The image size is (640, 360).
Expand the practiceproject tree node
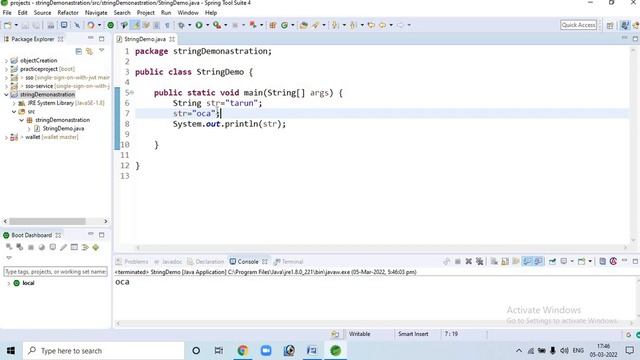(x=6, y=69)
